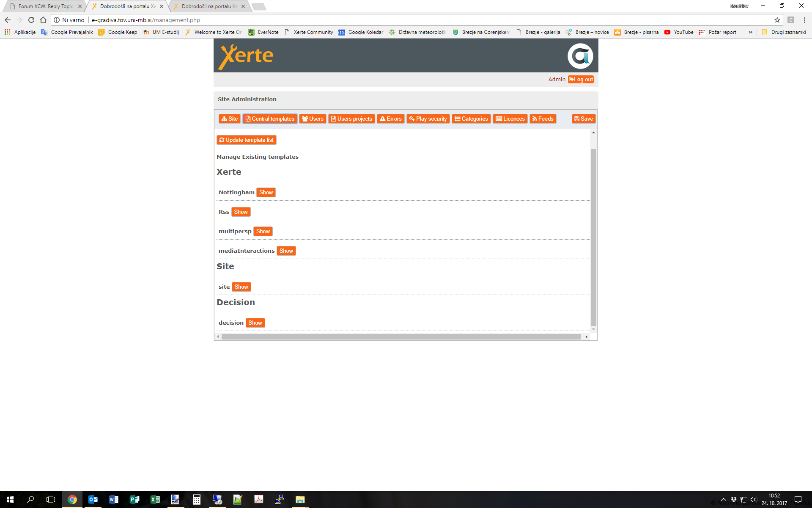Viewport: 812px width, 508px height.
Task: Open Excel from taskbar
Action: [x=155, y=500]
